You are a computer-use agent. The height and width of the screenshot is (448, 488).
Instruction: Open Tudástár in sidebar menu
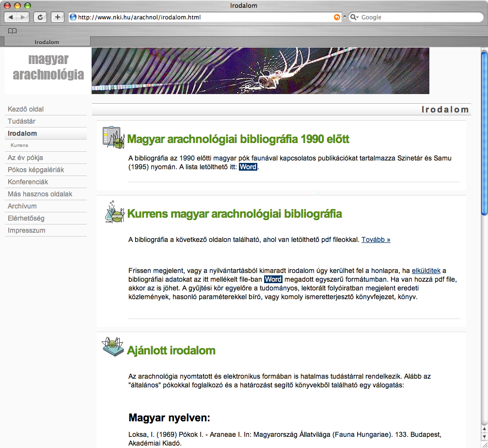(21, 121)
